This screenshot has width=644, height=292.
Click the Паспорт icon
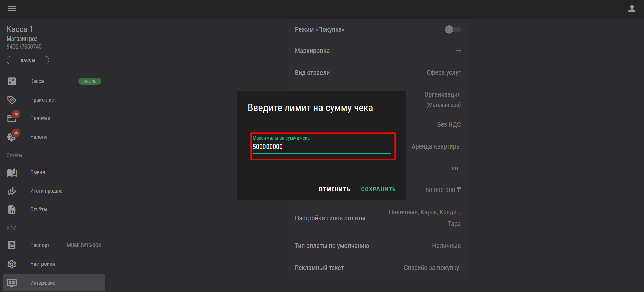coord(12,245)
